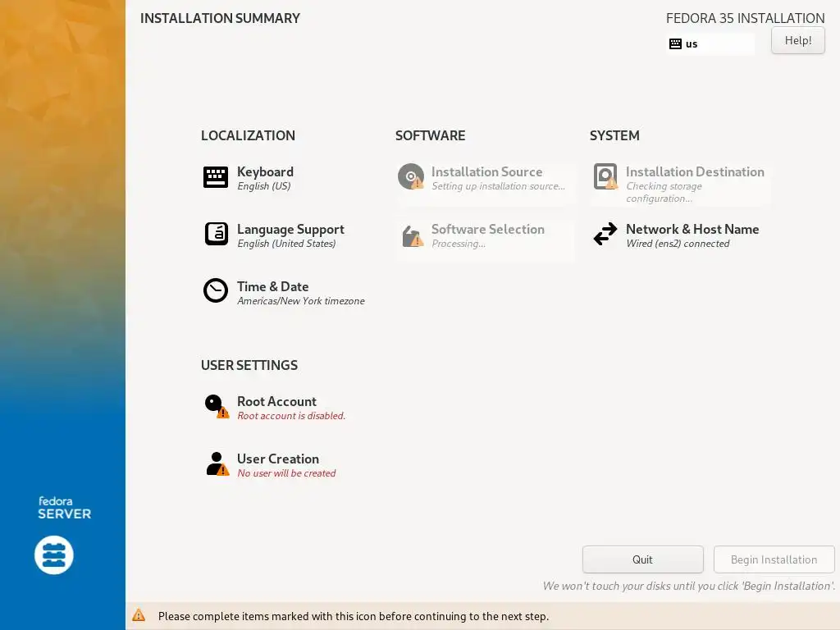Viewport: 840px width, 630px height.
Task: Click the warning icon in bottom bar
Action: (139, 615)
